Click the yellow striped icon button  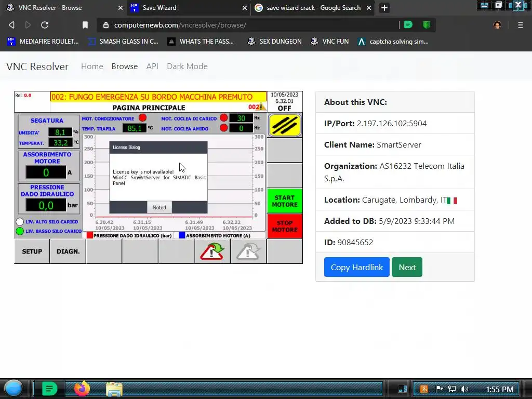point(285,125)
